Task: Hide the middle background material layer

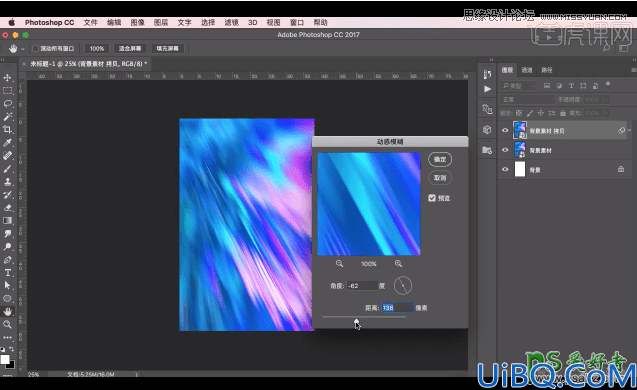Action: click(x=505, y=150)
